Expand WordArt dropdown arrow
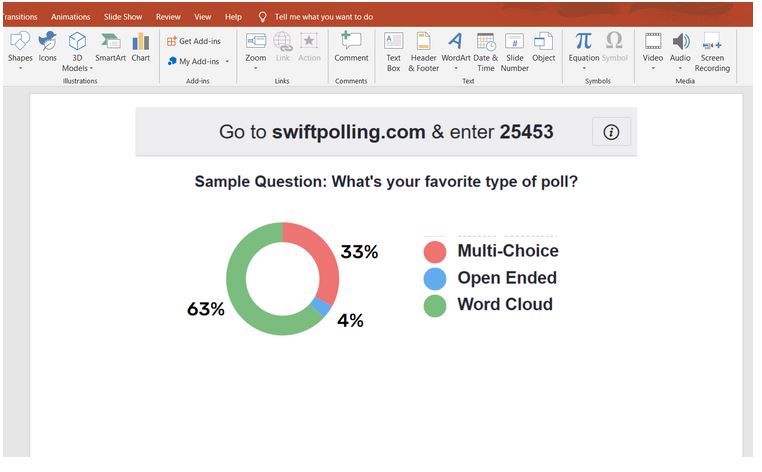The height and width of the screenshot is (472, 762). coord(455,69)
